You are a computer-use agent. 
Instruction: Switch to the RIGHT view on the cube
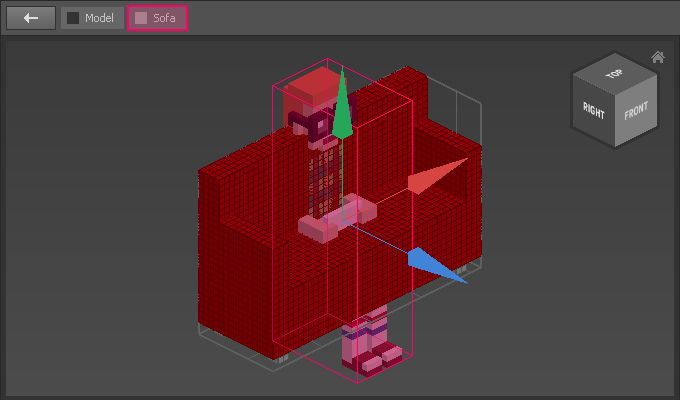coord(594,111)
